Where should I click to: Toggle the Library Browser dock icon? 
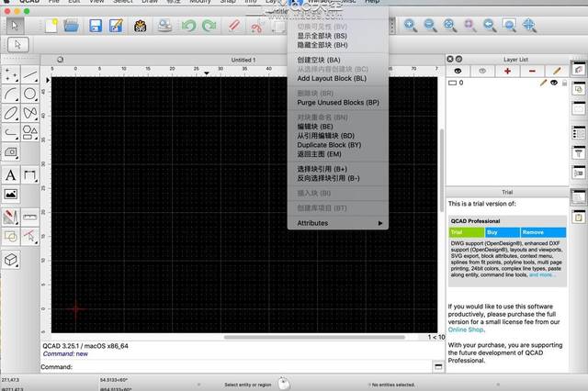tap(579, 173)
